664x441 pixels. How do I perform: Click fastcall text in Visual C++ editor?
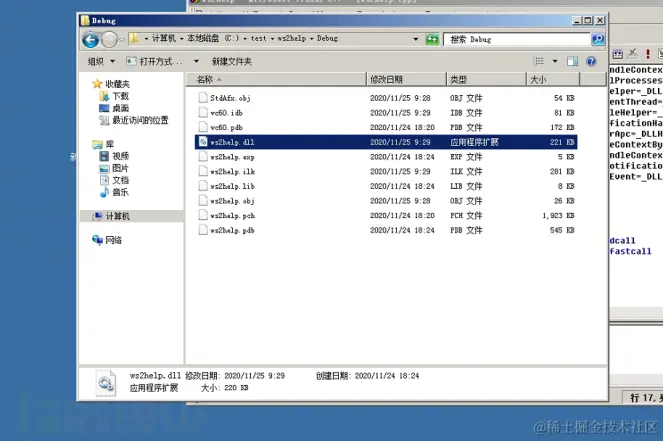pos(630,251)
